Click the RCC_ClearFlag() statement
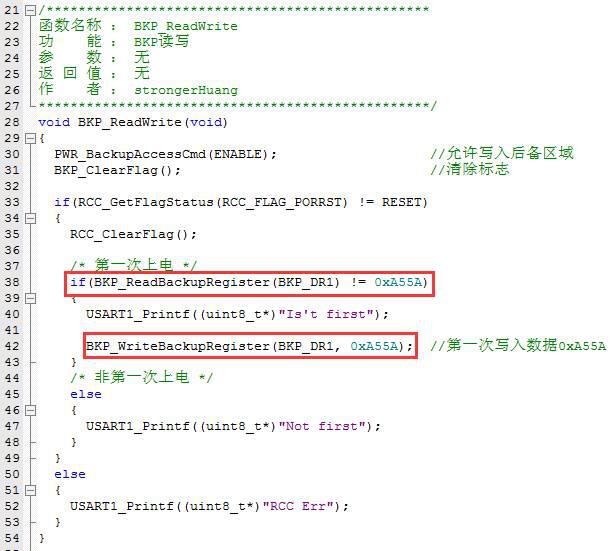Screen dimensions: 613x551 pyautogui.click(x=133, y=235)
